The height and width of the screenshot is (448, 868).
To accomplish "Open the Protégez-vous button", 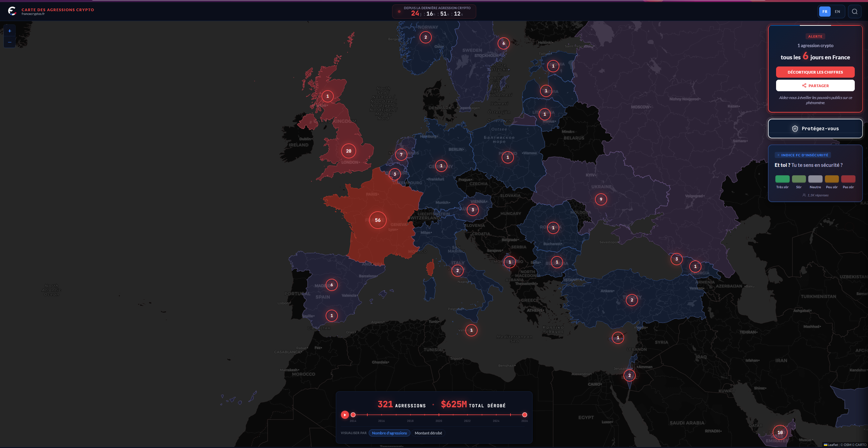I will 815,129.
